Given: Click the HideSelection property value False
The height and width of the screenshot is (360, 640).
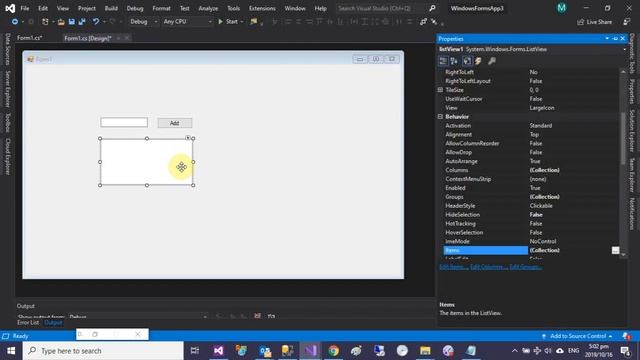Looking at the screenshot, I should (x=536, y=215).
